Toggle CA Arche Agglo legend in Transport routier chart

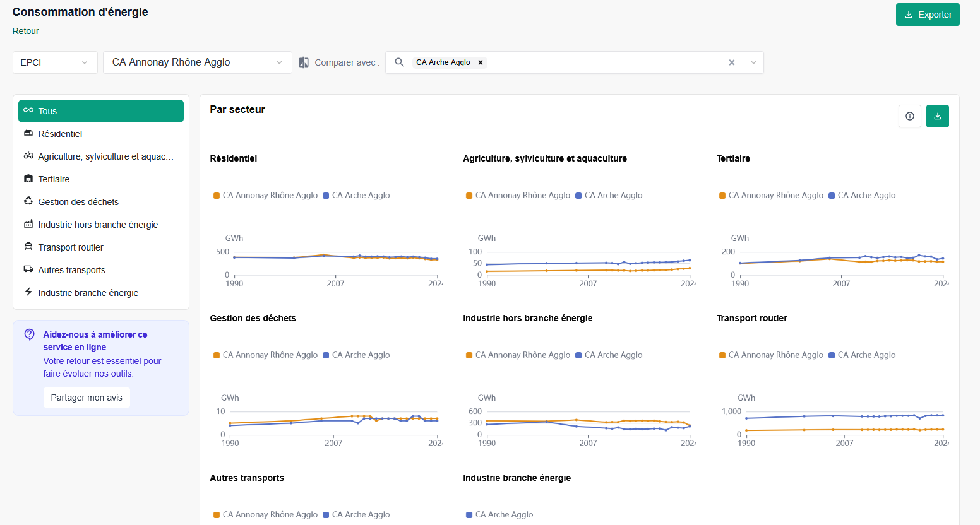point(862,355)
